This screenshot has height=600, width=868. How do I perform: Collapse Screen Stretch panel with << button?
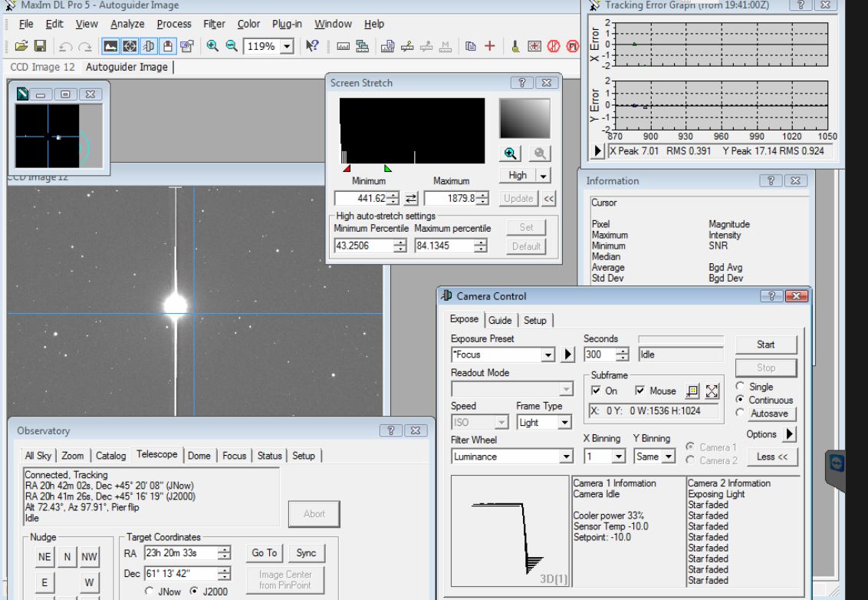[548, 199]
